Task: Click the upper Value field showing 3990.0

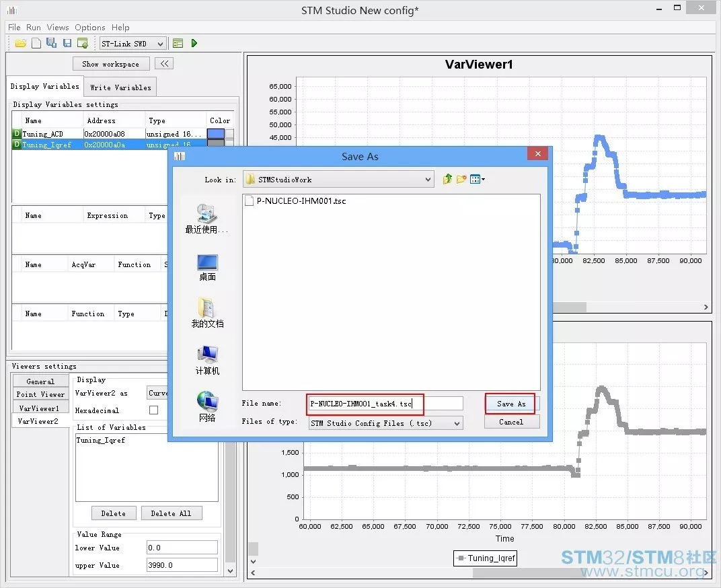Action: (182, 565)
